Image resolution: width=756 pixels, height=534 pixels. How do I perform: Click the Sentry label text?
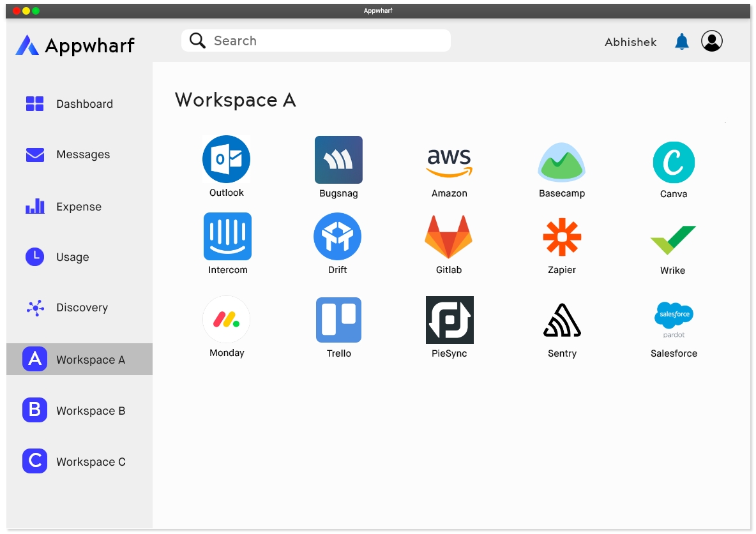562,353
